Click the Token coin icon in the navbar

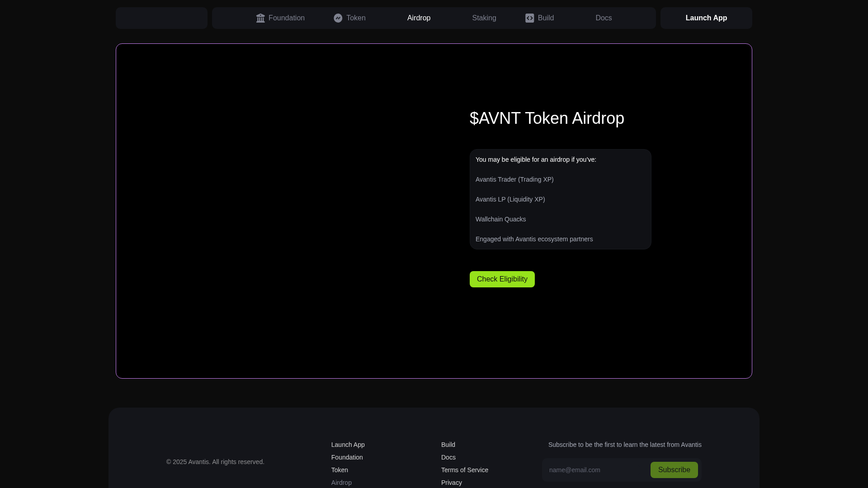[338, 18]
